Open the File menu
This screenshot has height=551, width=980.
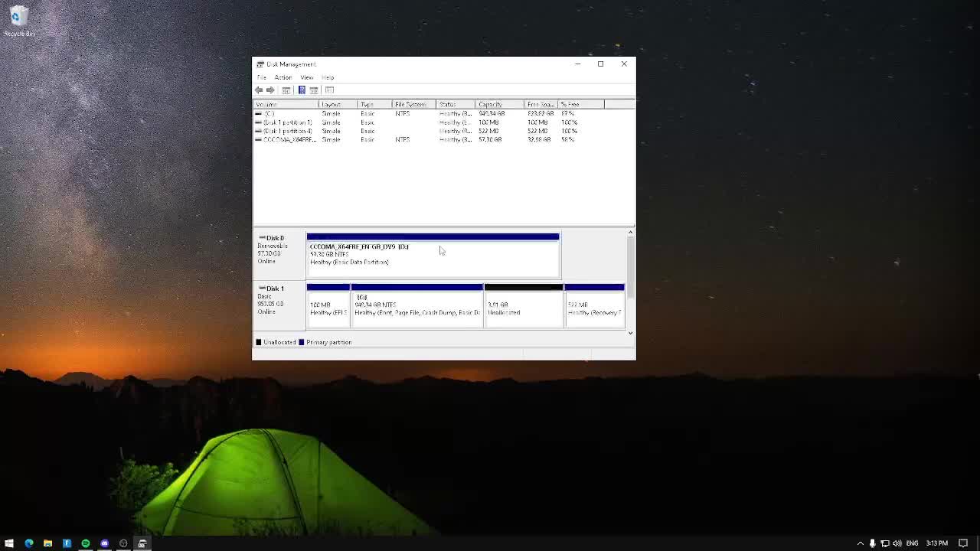click(262, 77)
